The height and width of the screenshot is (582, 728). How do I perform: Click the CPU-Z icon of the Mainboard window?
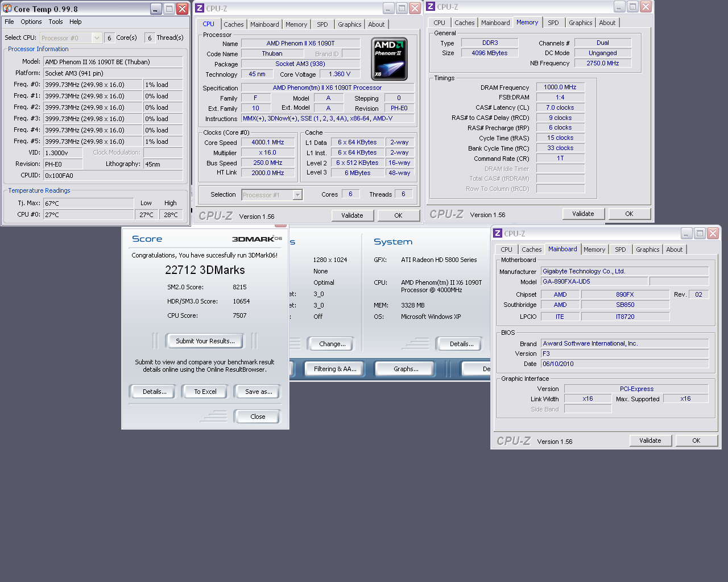[498, 233]
